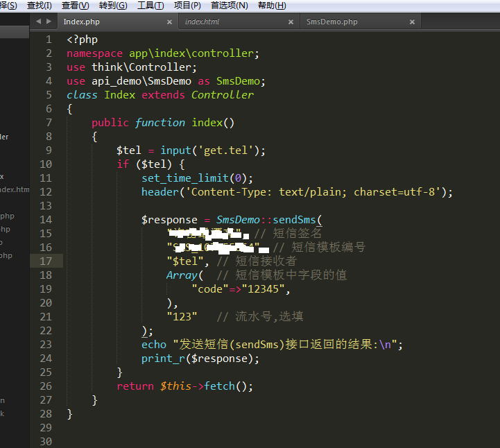
Task: Open the 转到(G) menu
Action: [112, 6]
